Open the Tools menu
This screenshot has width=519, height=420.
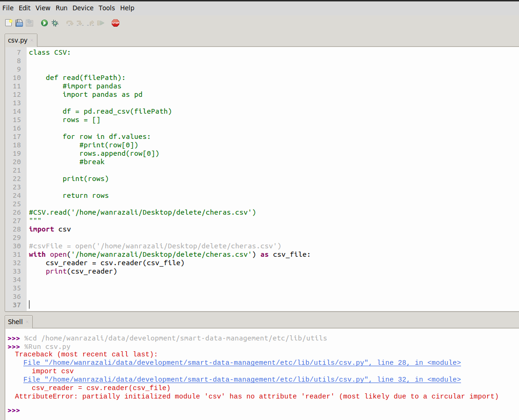[x=107, y=7]
